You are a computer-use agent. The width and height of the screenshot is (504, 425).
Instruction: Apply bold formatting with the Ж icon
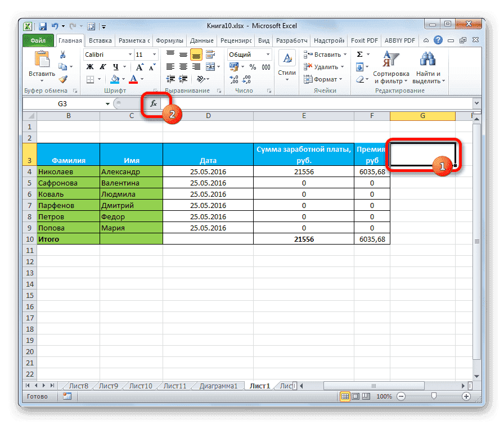[89, 66]
